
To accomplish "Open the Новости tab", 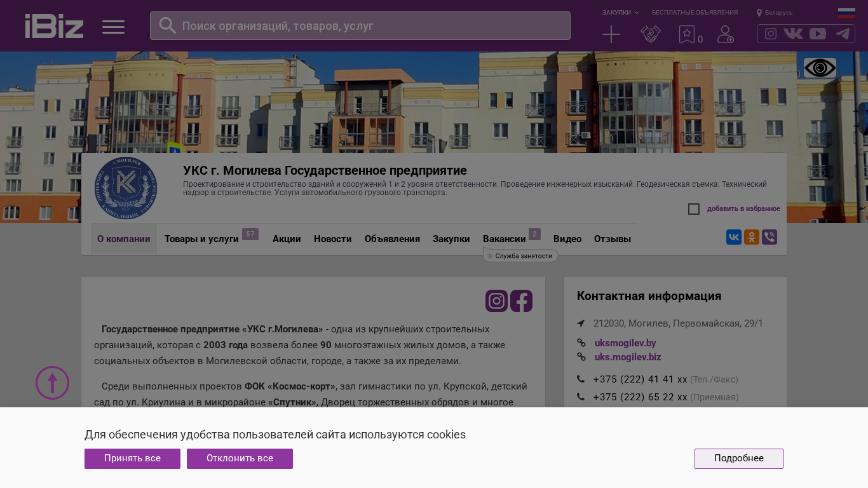I will (x=333, y=239).
